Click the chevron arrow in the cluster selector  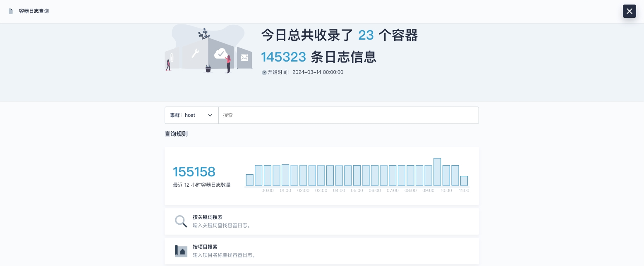point(210,115)
